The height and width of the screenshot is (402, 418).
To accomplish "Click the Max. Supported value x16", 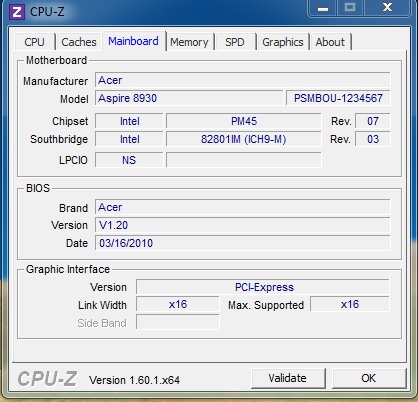I will click(350, 304).
